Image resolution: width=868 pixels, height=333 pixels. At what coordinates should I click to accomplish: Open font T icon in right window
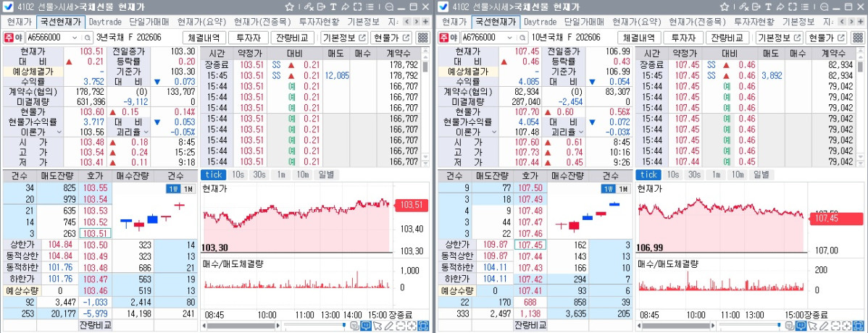768,7
